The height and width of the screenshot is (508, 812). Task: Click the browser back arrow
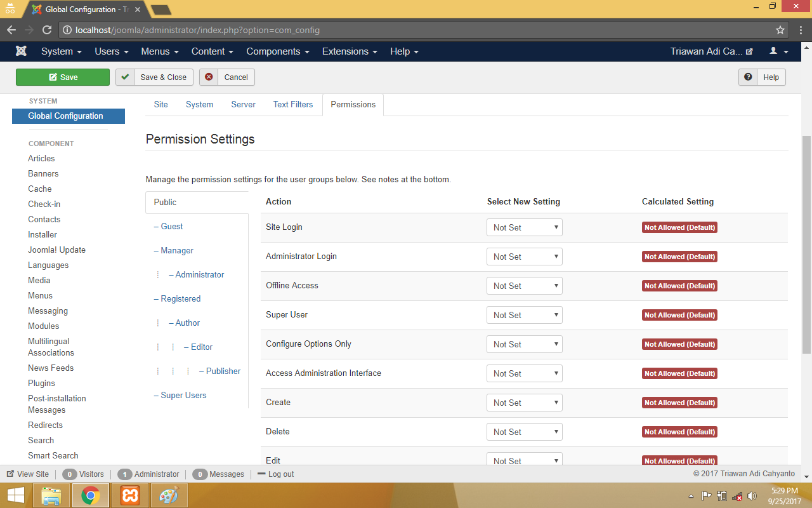[11, 30]
